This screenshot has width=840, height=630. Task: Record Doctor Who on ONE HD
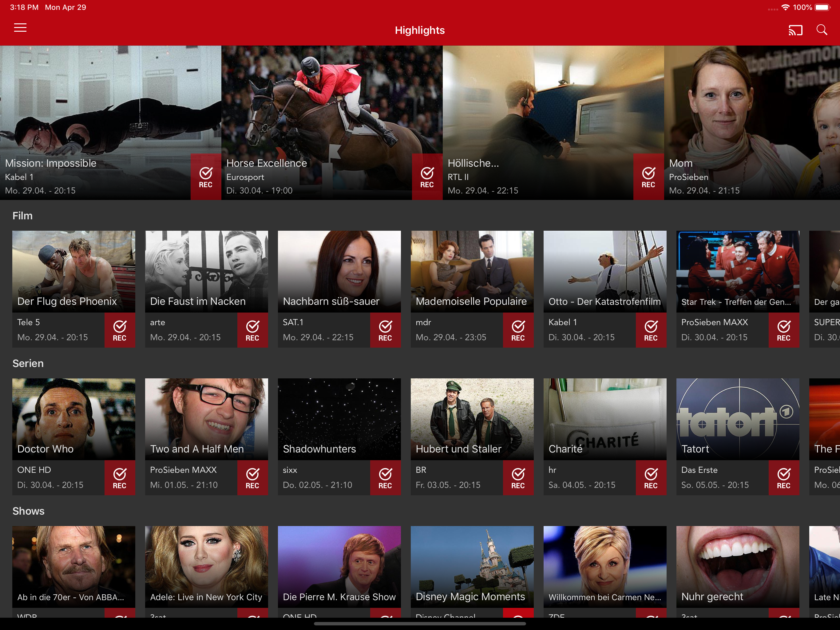tap(120, 478)
